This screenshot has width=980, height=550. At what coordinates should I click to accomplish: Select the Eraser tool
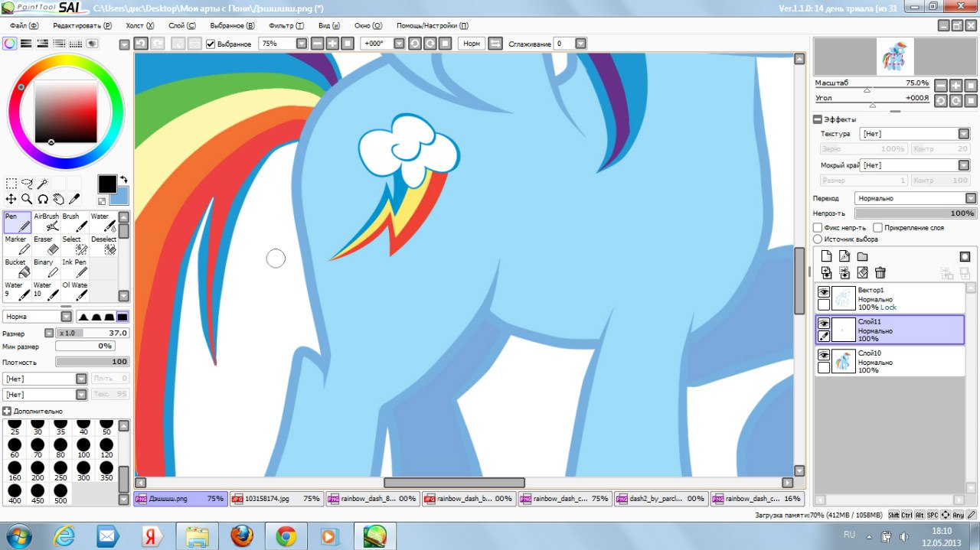47,245
